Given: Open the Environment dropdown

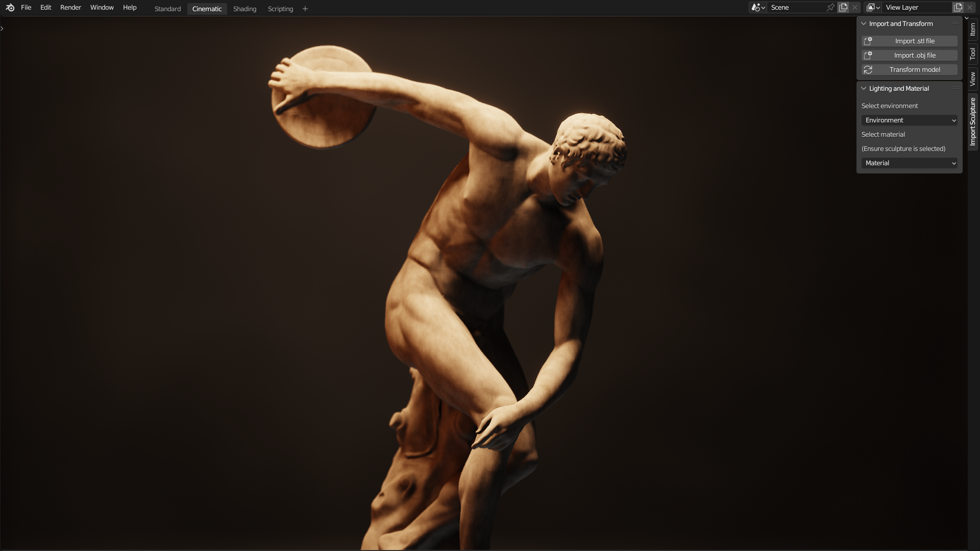Looking at the screenshot, I should coord(910,120).
